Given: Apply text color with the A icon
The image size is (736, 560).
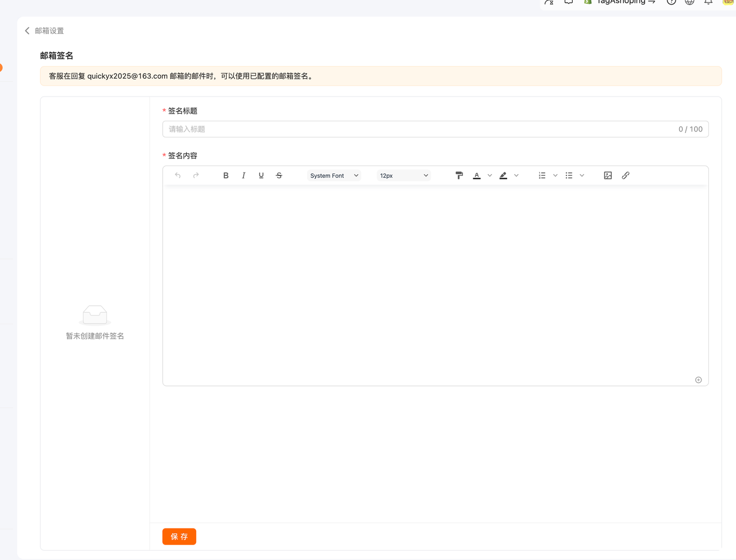Looking at the screenshot, I should (477, 175).
